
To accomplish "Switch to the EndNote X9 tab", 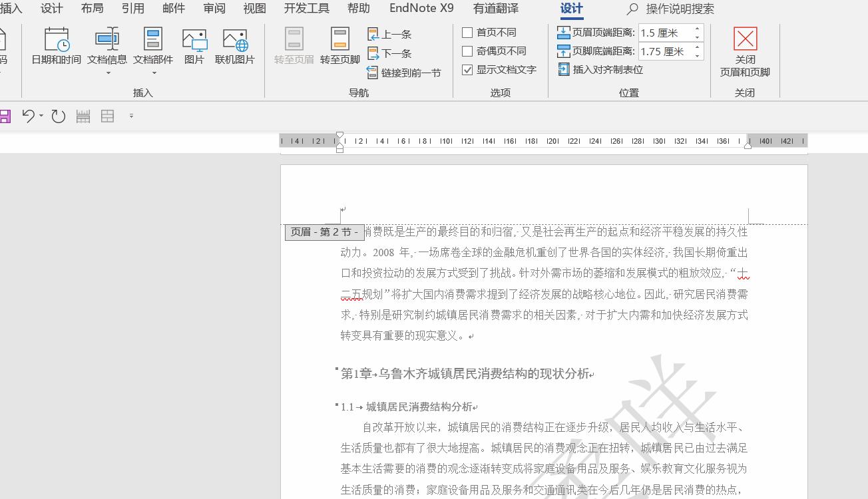I will (421, 9).
